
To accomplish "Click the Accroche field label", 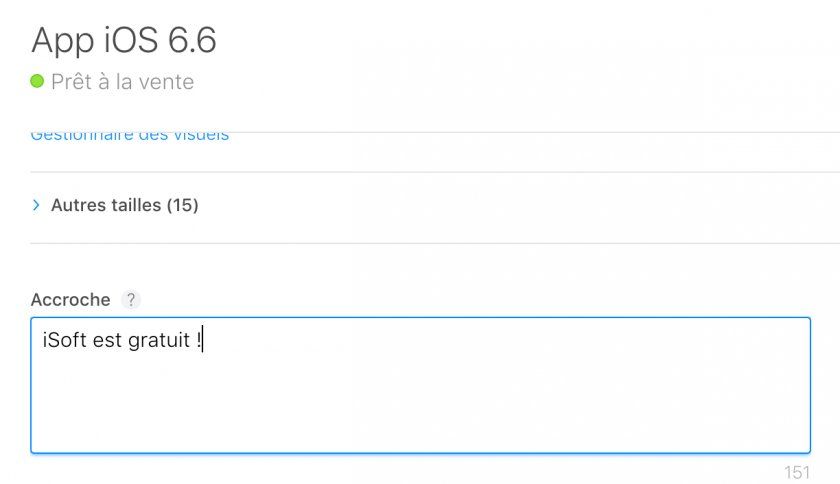I will coord(71,300).
